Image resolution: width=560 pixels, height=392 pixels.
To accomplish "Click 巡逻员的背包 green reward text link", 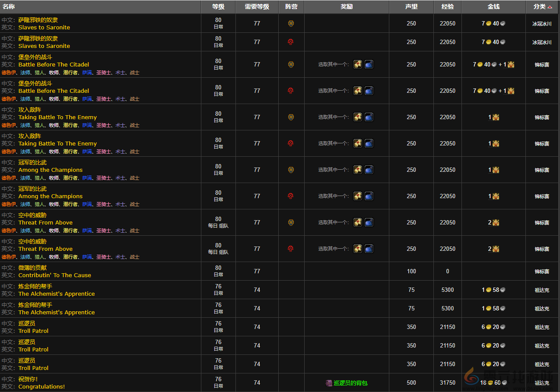I will (x=350, y=383).
